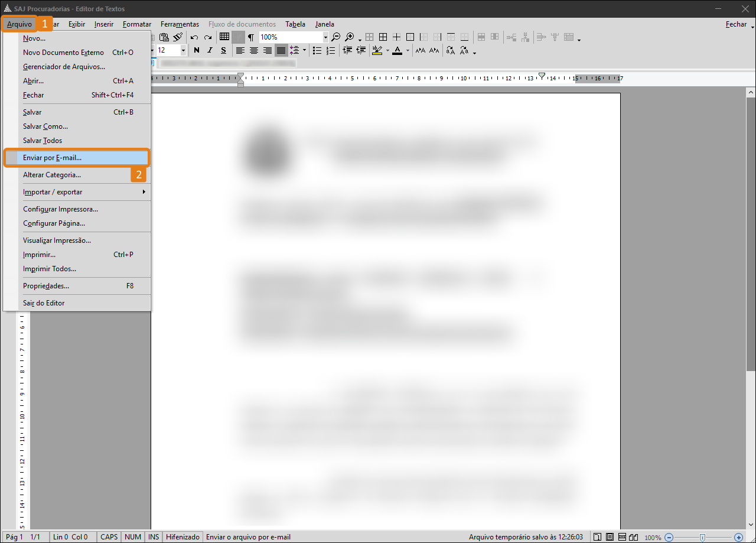Open the zoom percentage dropdown
756x543 pixels.
pos(325,37)
